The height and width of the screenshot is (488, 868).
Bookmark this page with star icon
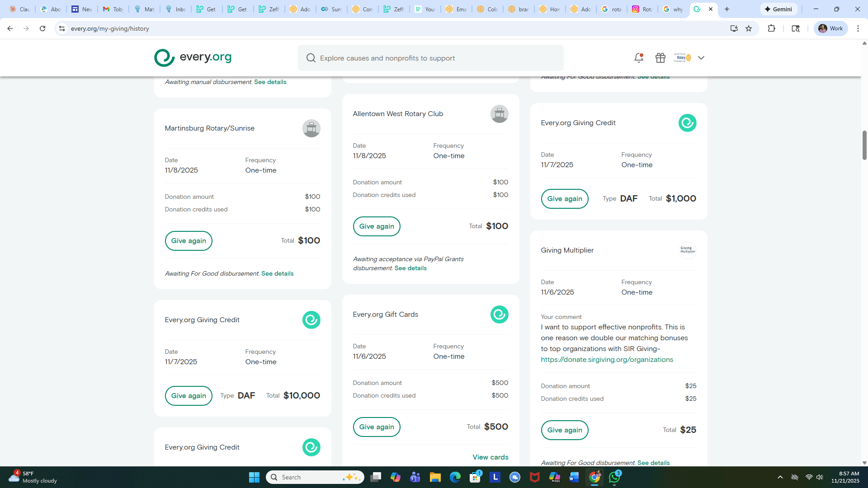coord(749,28)
